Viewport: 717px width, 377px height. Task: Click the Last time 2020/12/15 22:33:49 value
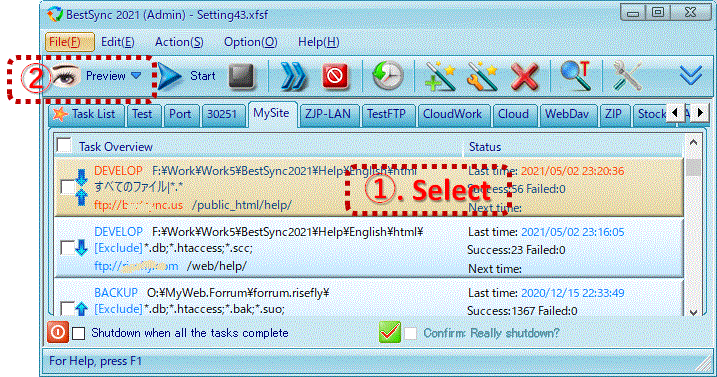[573, 293]
